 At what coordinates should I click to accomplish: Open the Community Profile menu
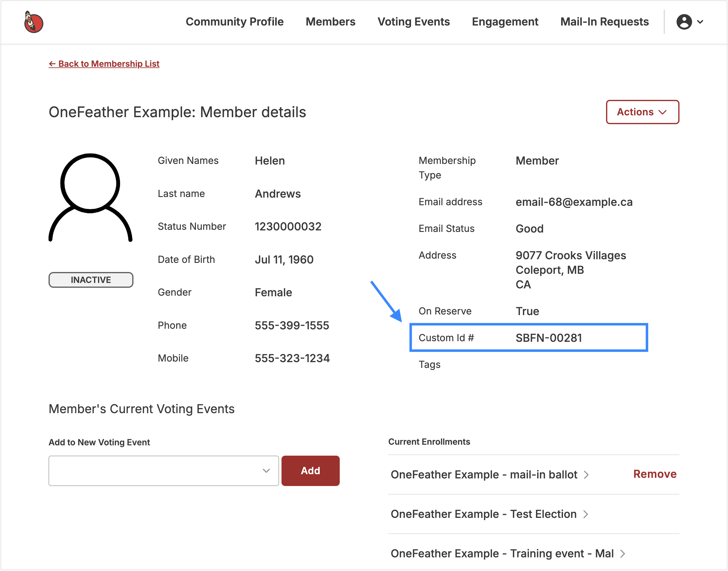[x=234, y=22]
